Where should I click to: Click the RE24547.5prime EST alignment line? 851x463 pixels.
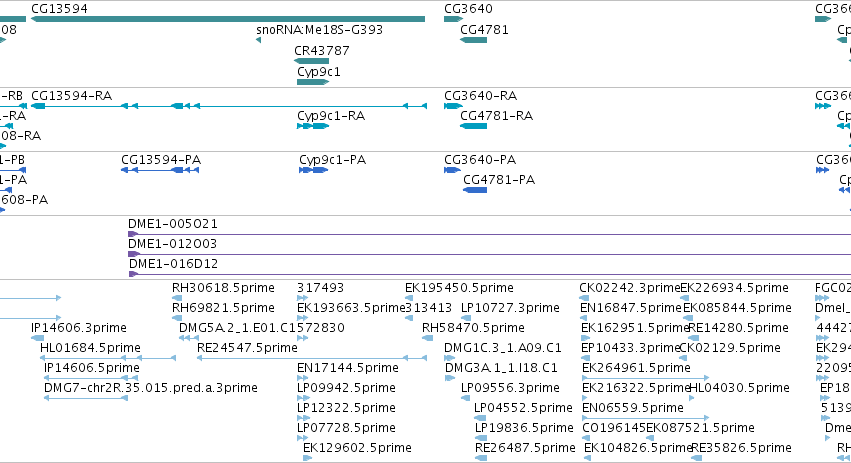point(312,358)
